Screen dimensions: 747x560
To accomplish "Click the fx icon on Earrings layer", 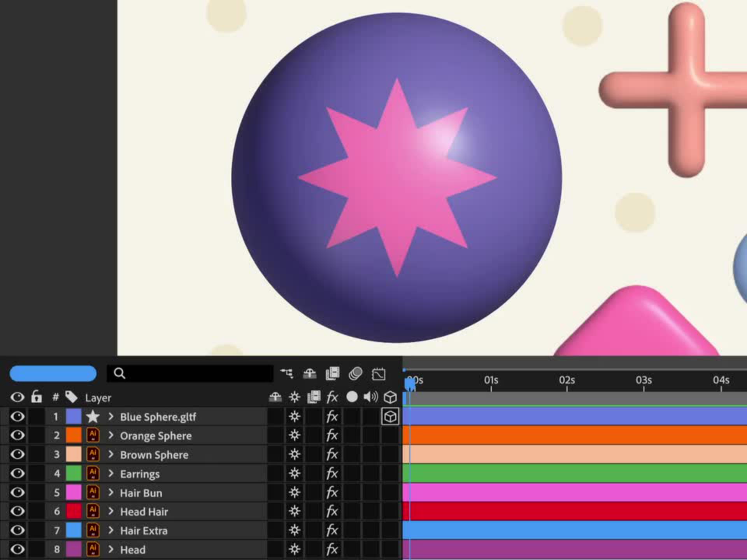I will pos(332,474).
